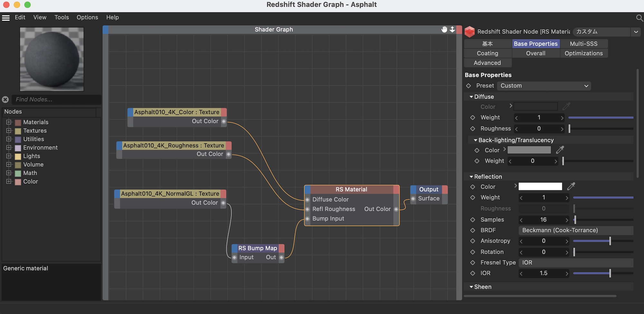This screenshot has height=314, width=644.
Task: Click the white Reflection Color swatch
Action: pyautogui.click(x=540, y=186)
